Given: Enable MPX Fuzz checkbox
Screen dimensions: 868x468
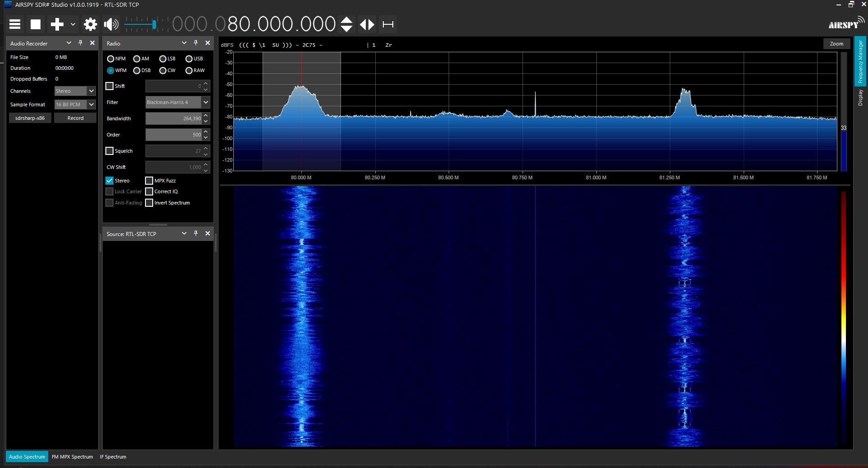Looking at the screenshot, I should pos(149,181).
